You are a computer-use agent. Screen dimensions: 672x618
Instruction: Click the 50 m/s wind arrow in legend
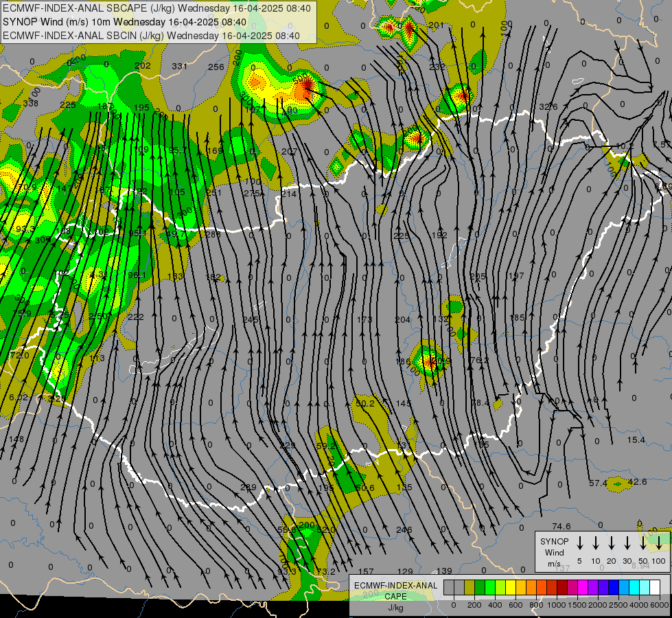(643, 543)
